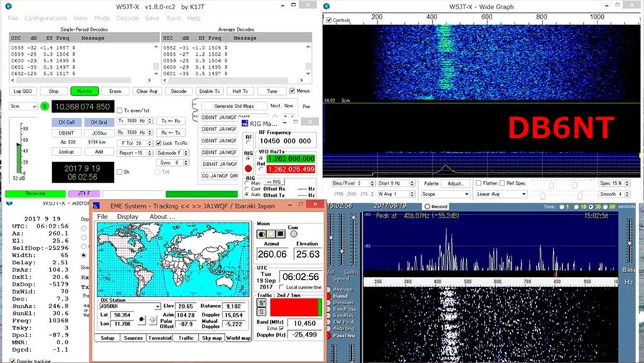The height and width of the screenshot is (363, 644).
Task: Click first Moon phase icon in EME System
Action: click(261, 234)
